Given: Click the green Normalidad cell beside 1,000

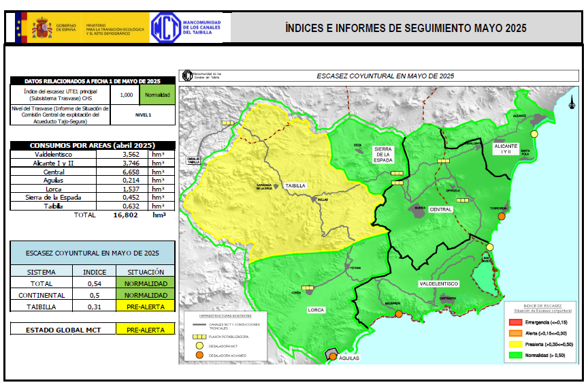Looking at the screenshot, I should [x=157, y=95].
